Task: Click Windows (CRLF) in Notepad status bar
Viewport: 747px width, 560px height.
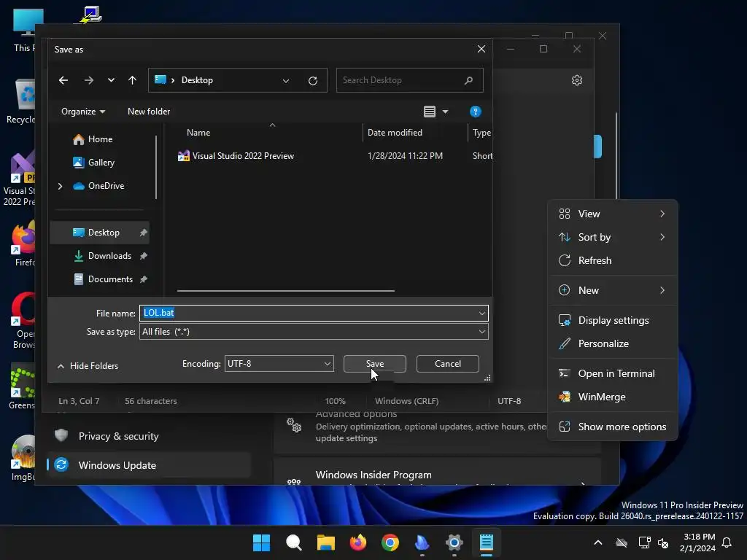Action: [x=406, y=402]
